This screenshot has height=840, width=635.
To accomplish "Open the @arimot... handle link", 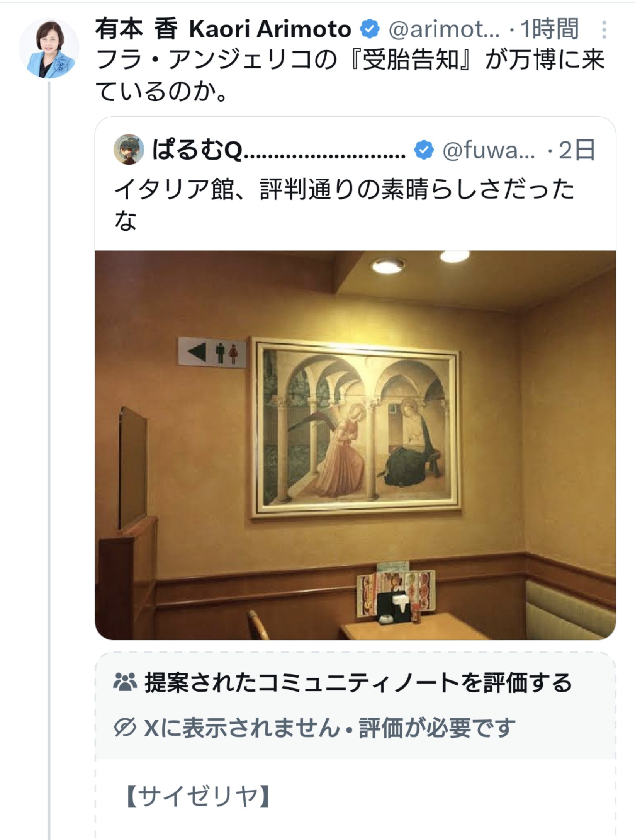I will click(444, 29).
